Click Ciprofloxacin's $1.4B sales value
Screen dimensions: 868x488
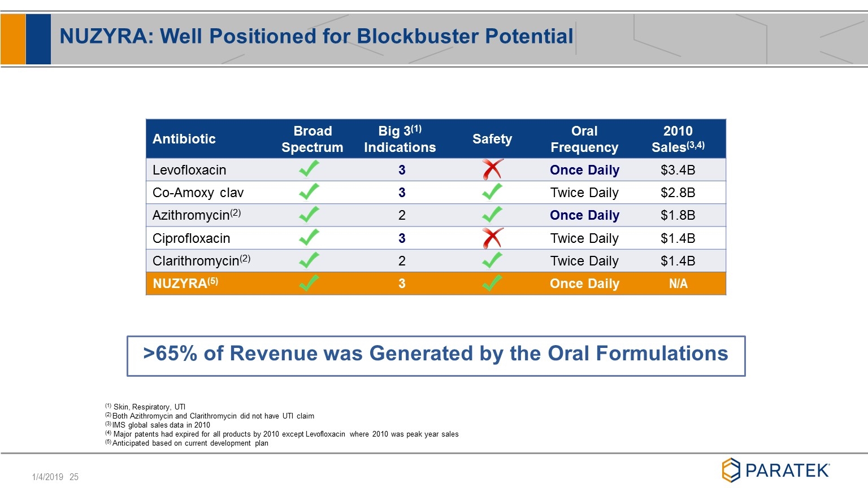point(678,238)
